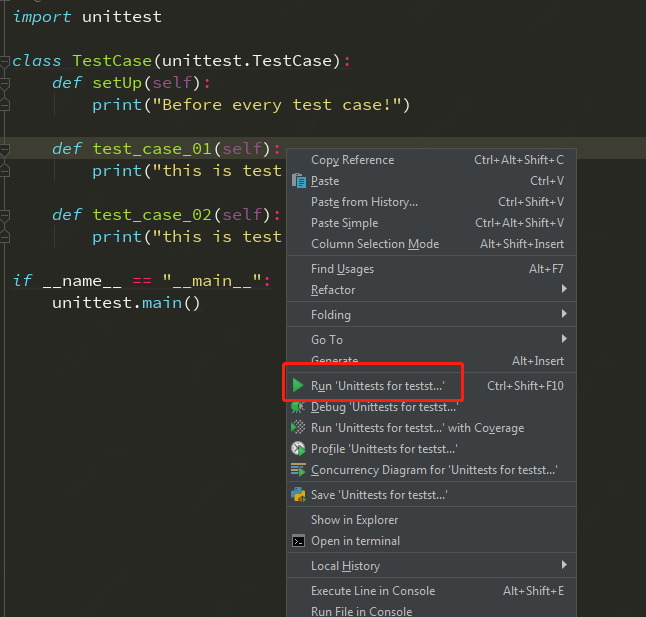Choose Copy Reference from context menu
Screen dimensions: 646x617
431,160
